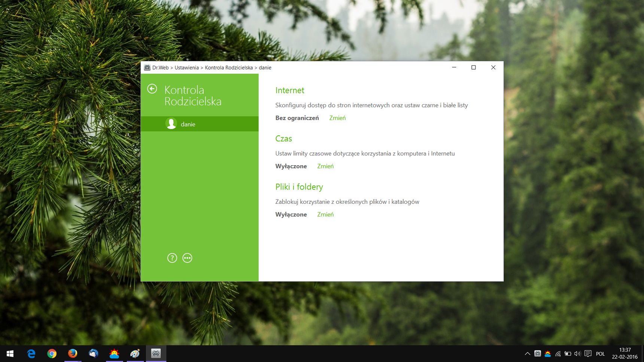
Task: Launch Microsoft Edge from taskbar
Action: point(31,353)
